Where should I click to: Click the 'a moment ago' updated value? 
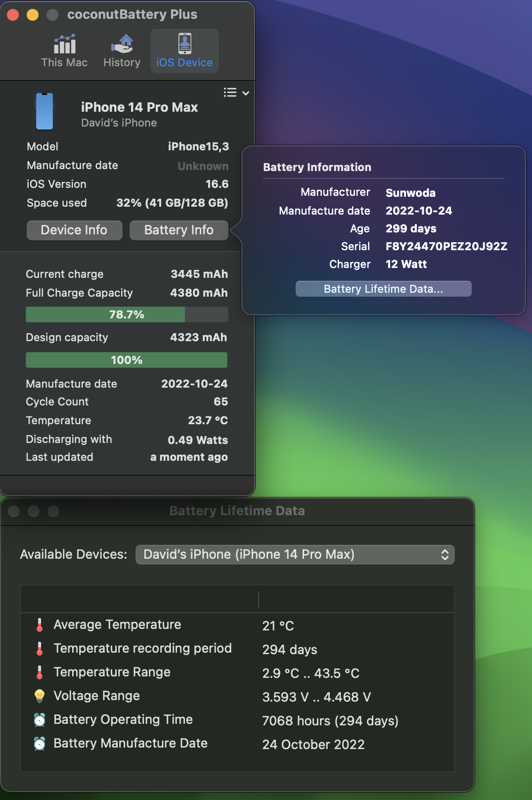pyautogui.click(x=189, y=457)
